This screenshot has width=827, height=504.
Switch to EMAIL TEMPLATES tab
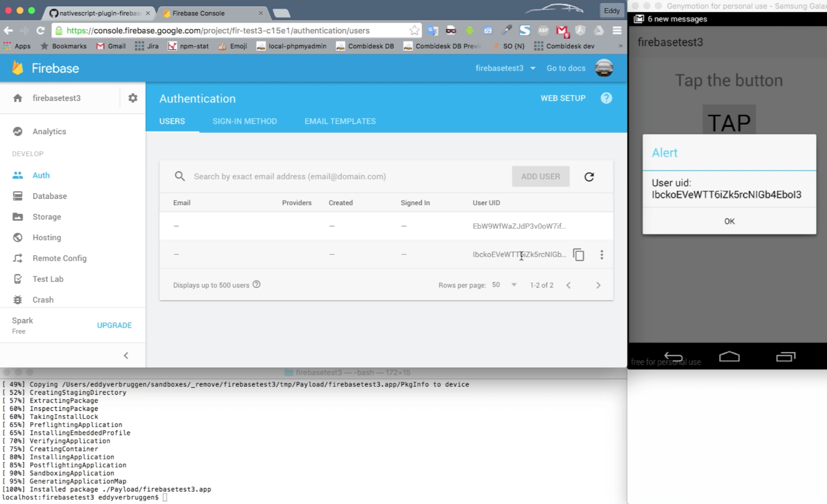(340, 121)
